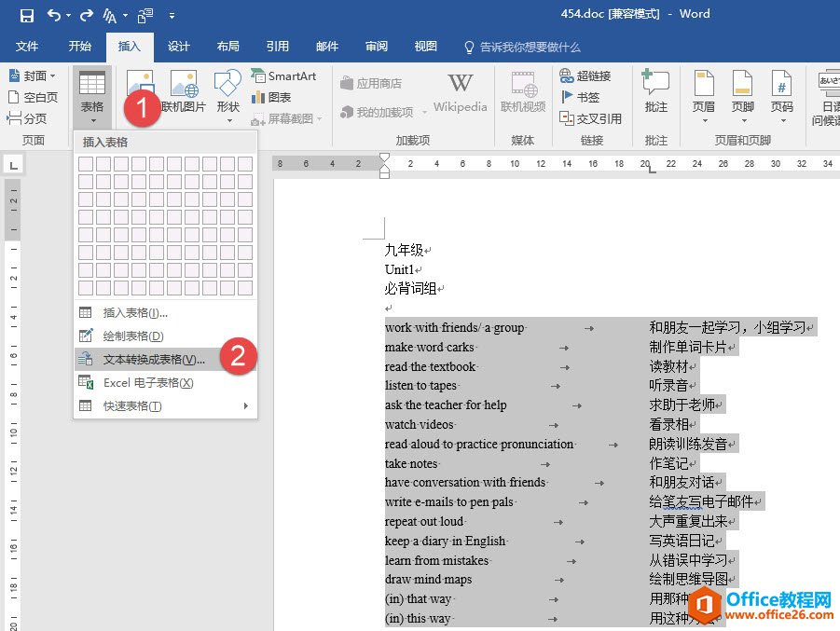Click the Save icon in quick access toolbar
This screenshot has height=631, width=840.
click(x=27, y=15)
